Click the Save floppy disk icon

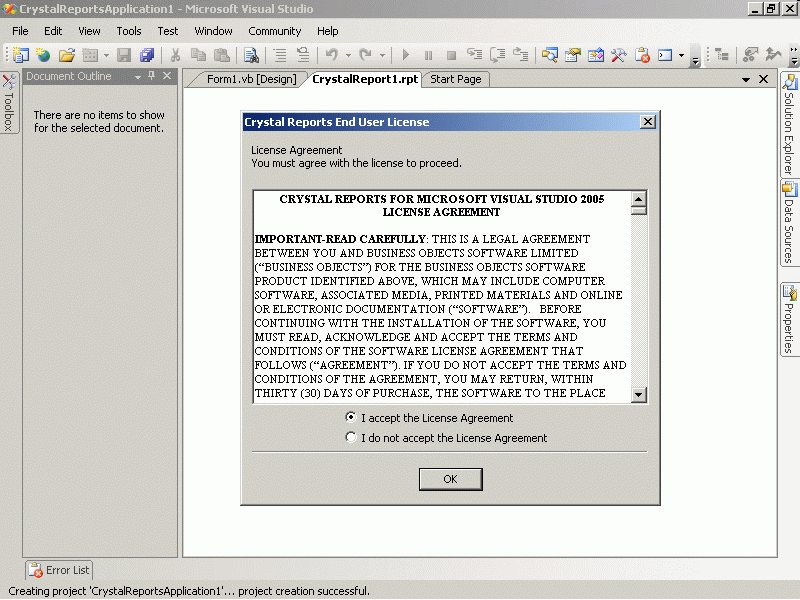124,55
